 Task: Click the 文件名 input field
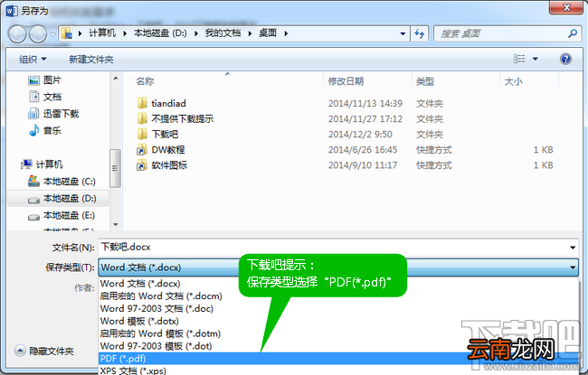333,247
